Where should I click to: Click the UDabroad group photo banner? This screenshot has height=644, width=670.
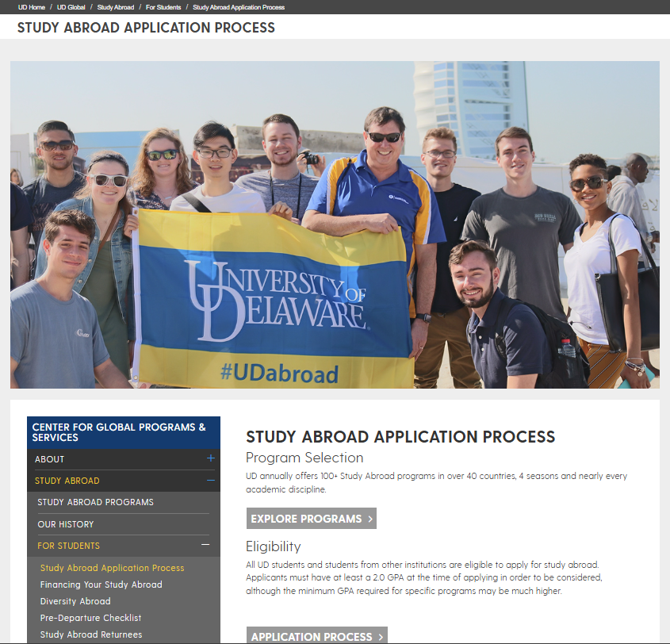(335, 224)
